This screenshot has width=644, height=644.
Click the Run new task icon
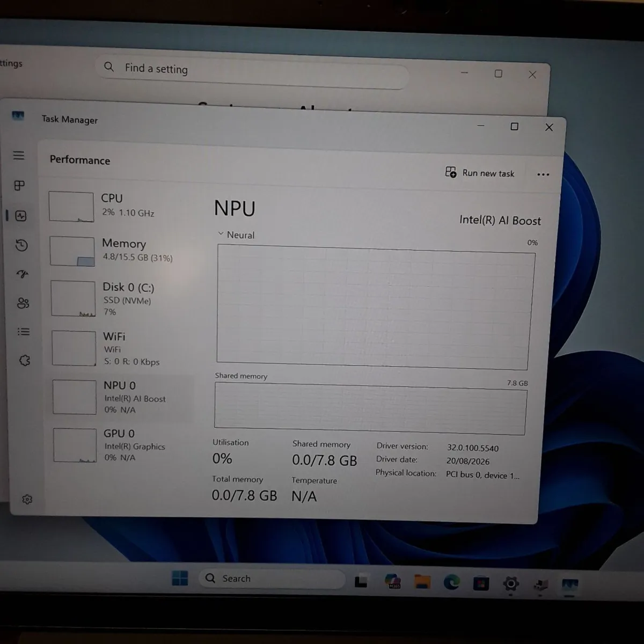click(451, 172)
